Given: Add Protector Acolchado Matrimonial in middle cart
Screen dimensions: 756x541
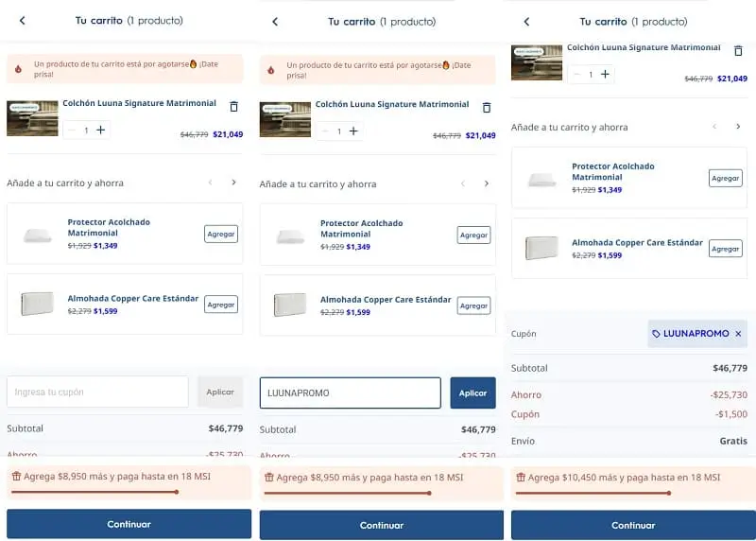Looking at the screenshot, I should point(474,235).
